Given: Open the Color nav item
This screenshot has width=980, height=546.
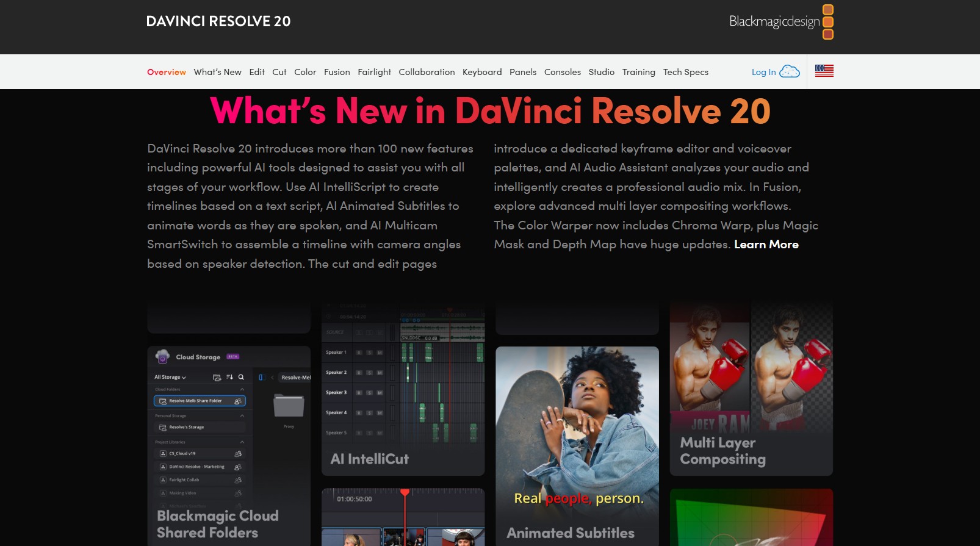Looking at the screenshot, I should tap(305, 72).
